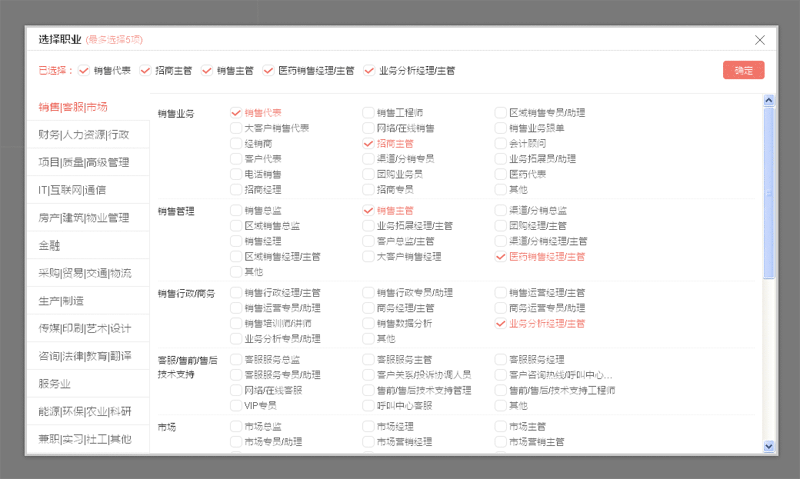Uncheck 业务分析经理/主管 in the 销售行政/商务 group
This screenshot has height=479, width=800.
(501, 323)
